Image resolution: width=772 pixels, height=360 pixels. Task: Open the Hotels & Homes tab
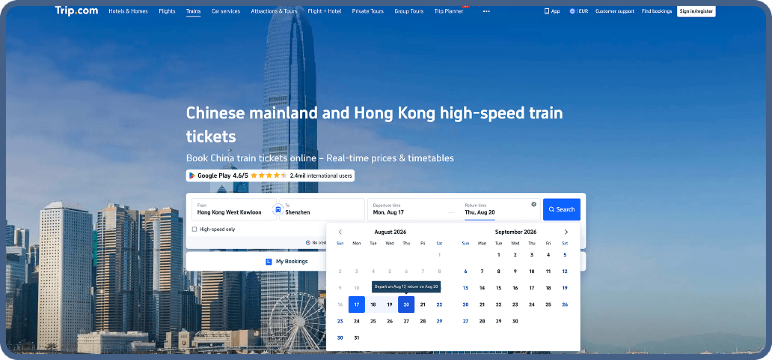(x=128, y=11)
